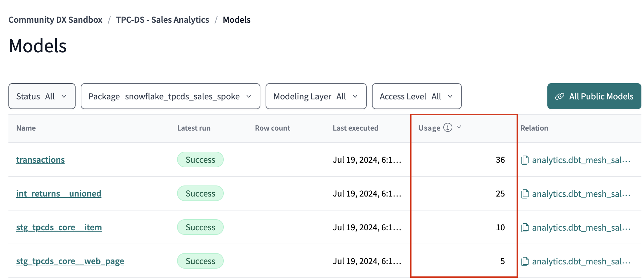644x280 pixels.
Task: Open the stg_tpcds_core__item model
Action: pyautogui.click(x=59, y=227)
